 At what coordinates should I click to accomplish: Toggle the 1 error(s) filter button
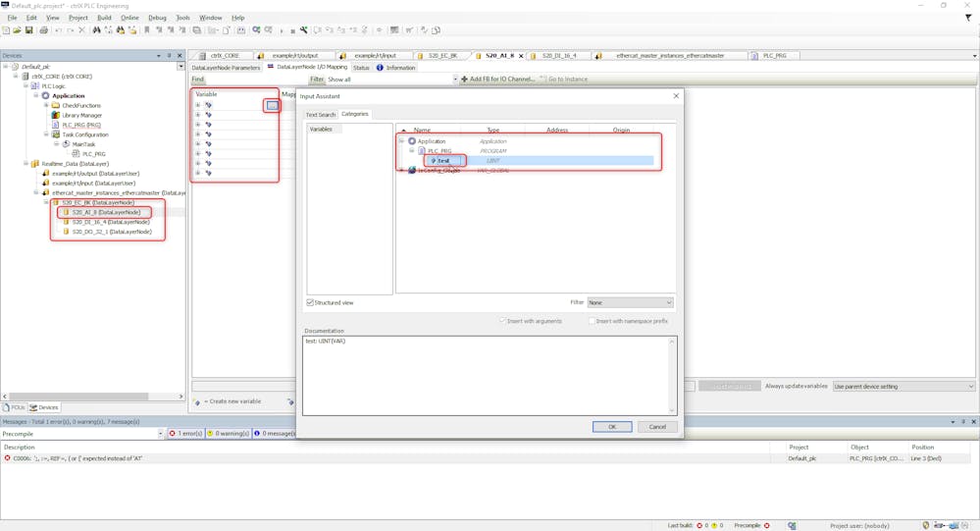(185, 433)
